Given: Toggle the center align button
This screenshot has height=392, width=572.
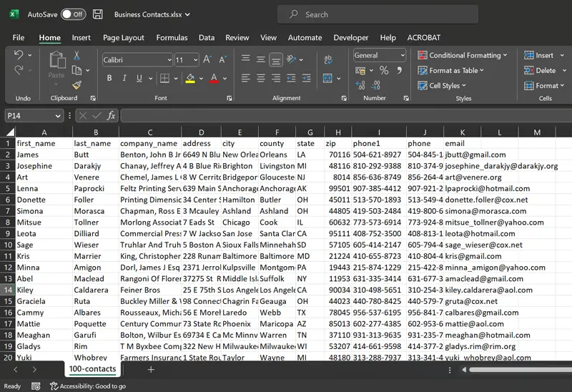Looking at the screenshot, I should [x=261, y=78].
